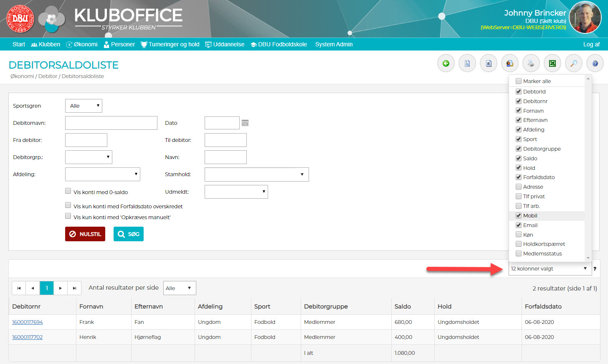Click the Skift klub link
The image size is (608, 364).
pyautogui.click(x=553, y=21)
